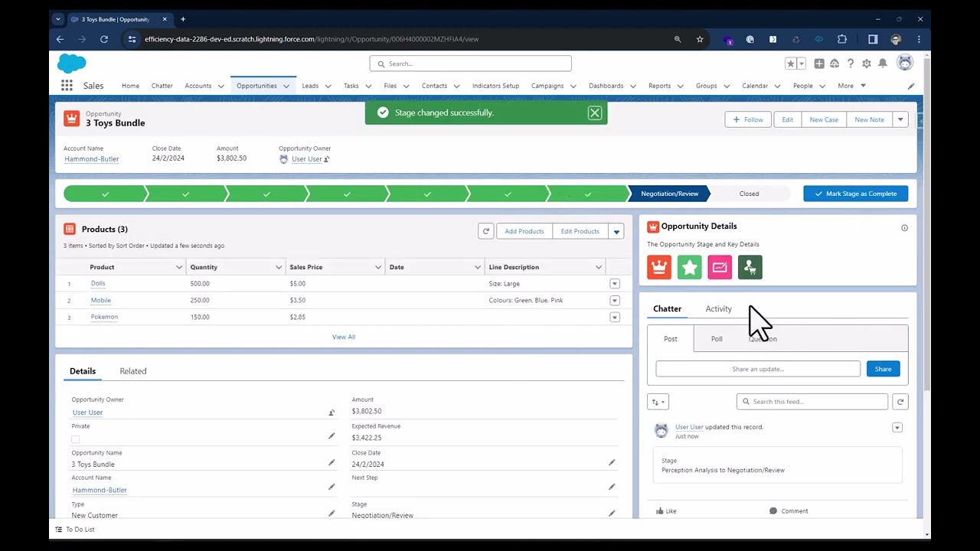Click the Add Products button
The image size is (980, 551).
click(524, 231)
